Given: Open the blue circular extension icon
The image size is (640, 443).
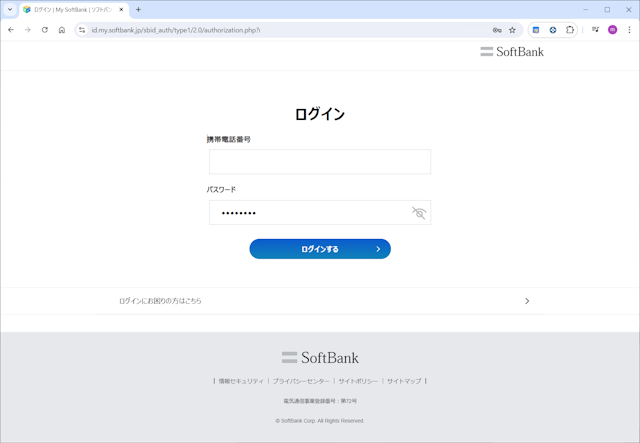Looking at the screenshot, I should 553,30.
